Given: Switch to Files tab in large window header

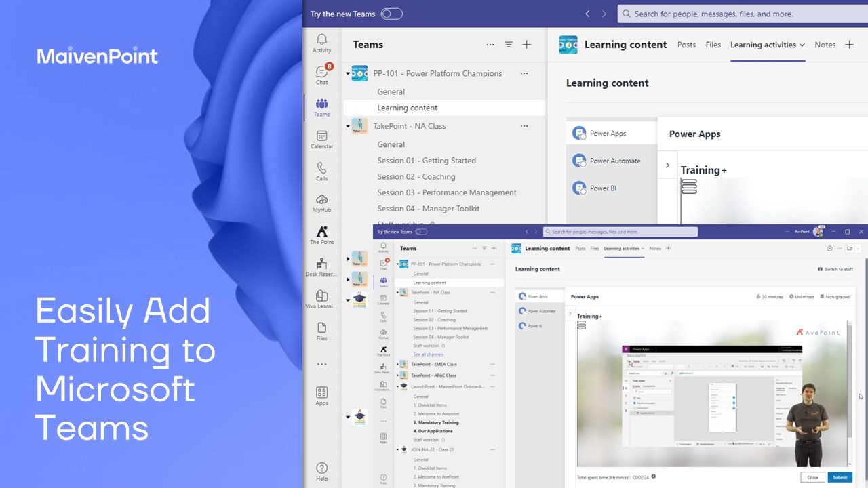Looking at the screenshot, I should [x=713, y=45].
